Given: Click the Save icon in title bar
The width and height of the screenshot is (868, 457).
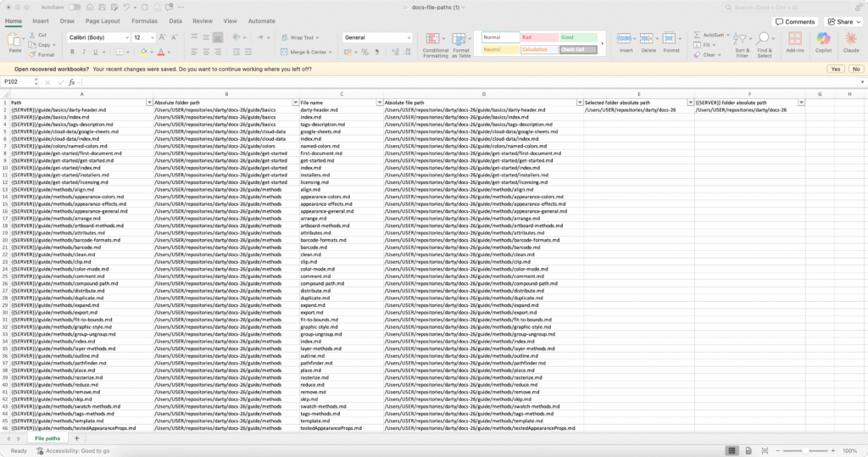Looking at the screenshot, I should coord(102,7).
